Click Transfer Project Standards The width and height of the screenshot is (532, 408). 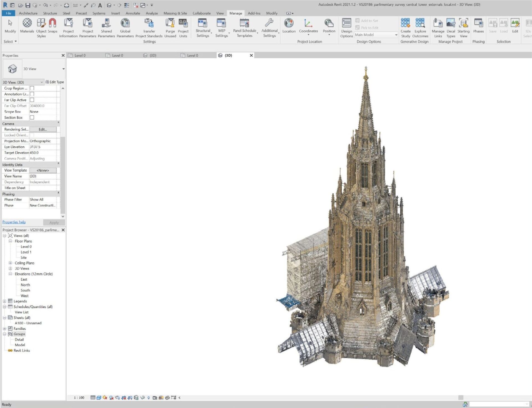click(149, 28)
